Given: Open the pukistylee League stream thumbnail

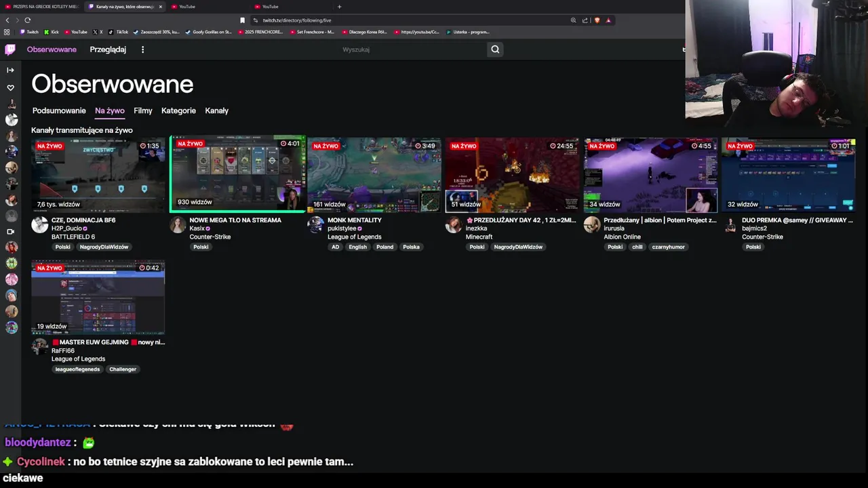Looking at the screenshot, I should tap(374, 176).
